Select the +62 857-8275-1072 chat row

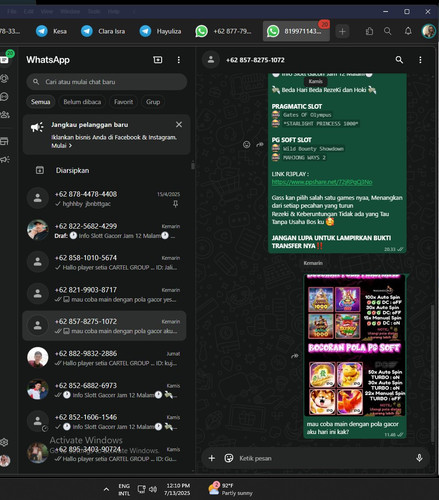coord(104,326)
